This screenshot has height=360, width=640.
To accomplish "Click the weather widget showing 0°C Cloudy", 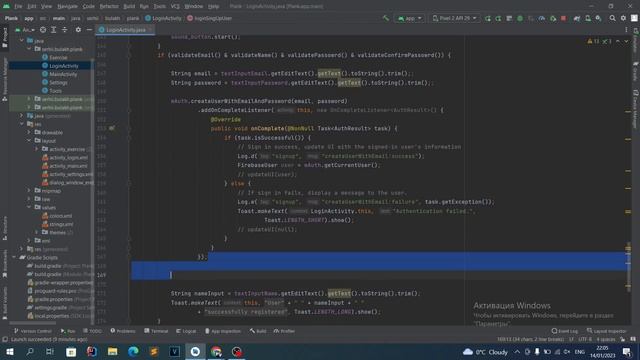I will pyautogui.click(x=485, y=352).
